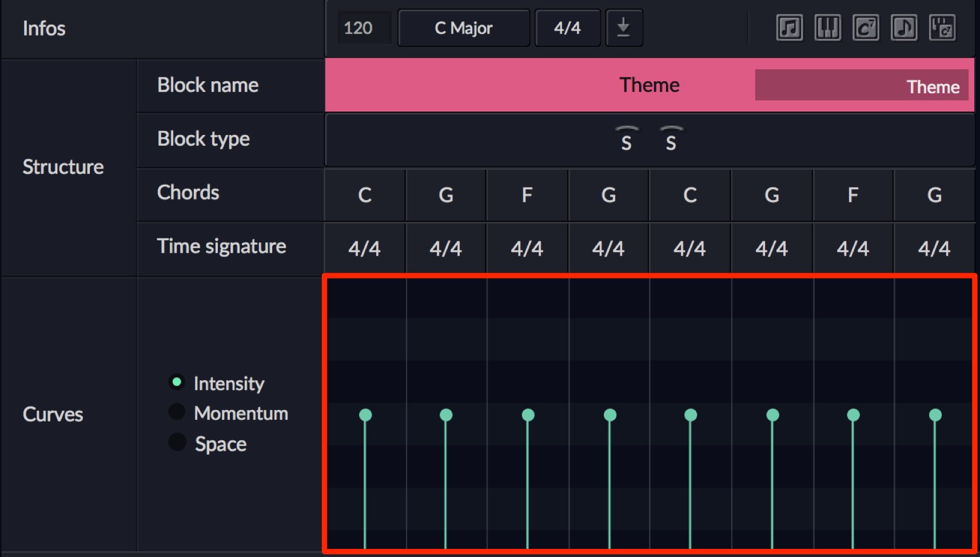Open the C Major key dropdown

(464, 27)
